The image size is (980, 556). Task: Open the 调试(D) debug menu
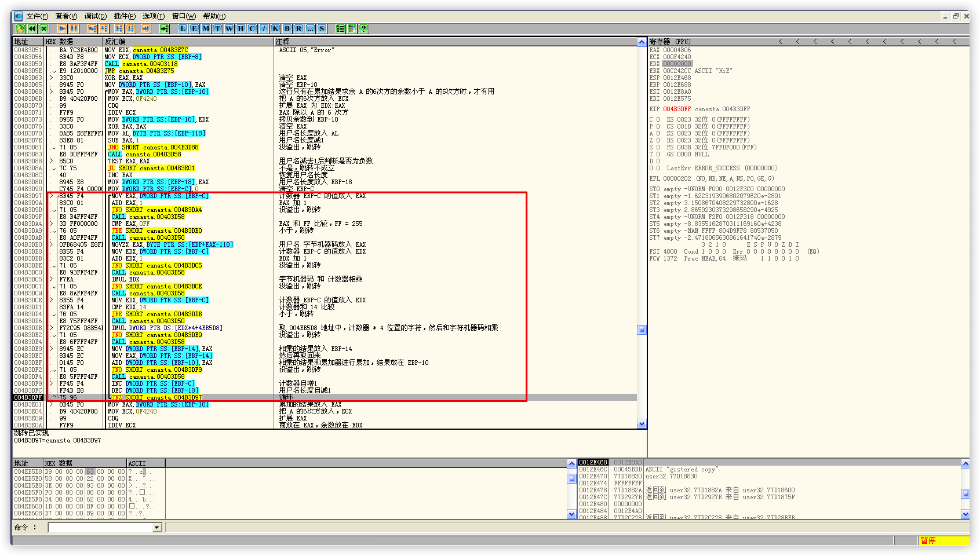pos(95,16)
